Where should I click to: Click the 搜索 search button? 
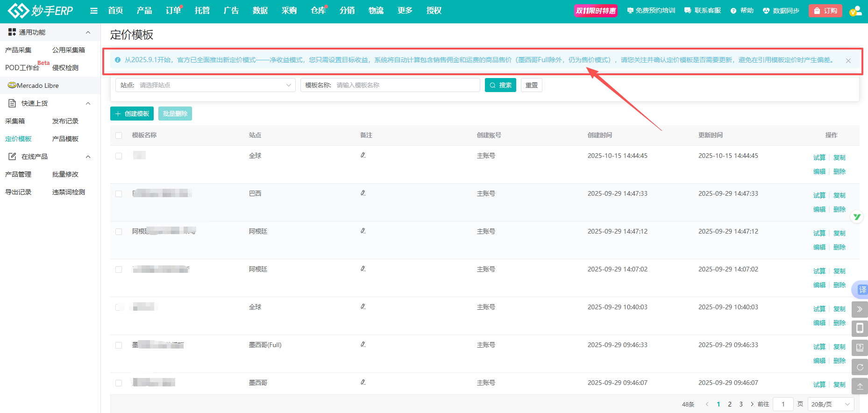(500, 85)
